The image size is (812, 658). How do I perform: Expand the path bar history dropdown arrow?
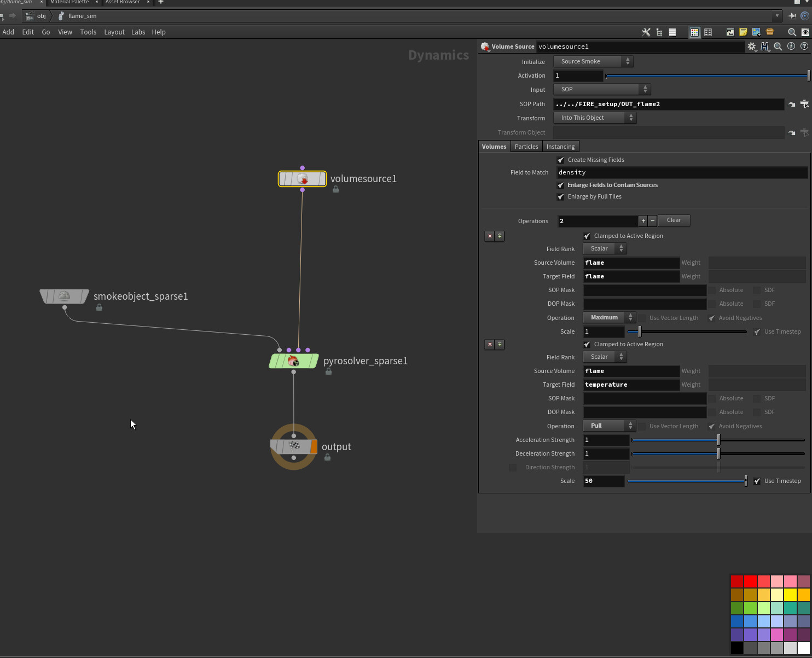[776, 16]
